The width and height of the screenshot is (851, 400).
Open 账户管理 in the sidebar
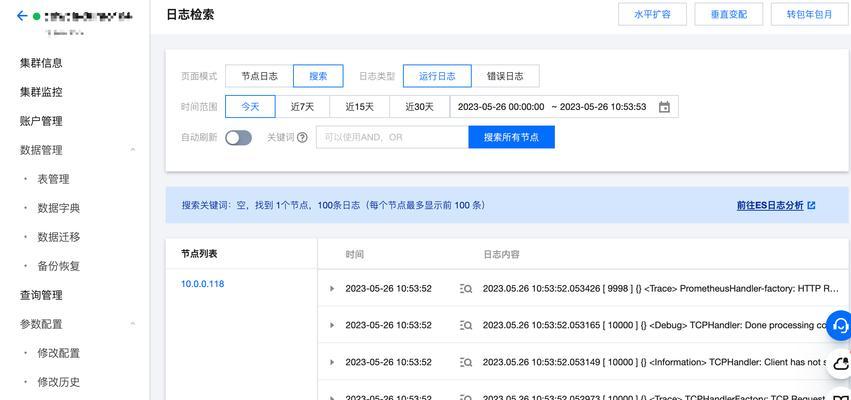click(41, 121)
